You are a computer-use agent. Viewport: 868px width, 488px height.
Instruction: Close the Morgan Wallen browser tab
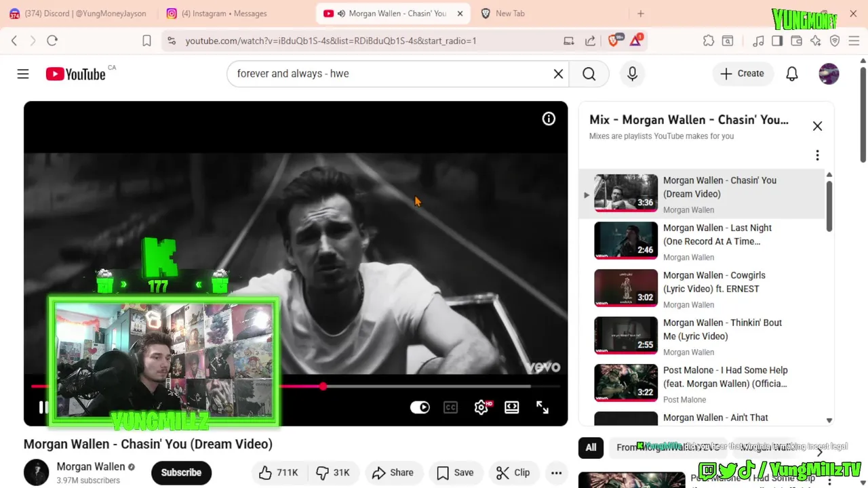tap(460, 14)
